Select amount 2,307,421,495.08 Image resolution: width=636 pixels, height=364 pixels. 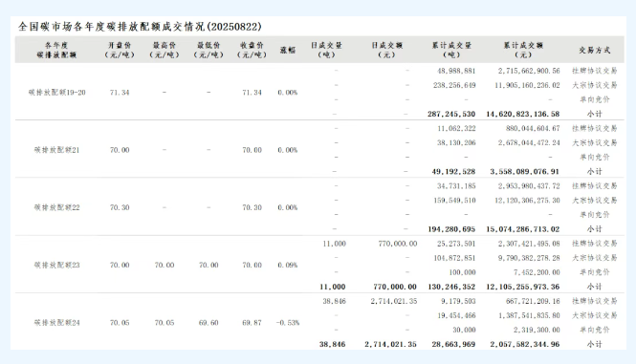[529, 244]
